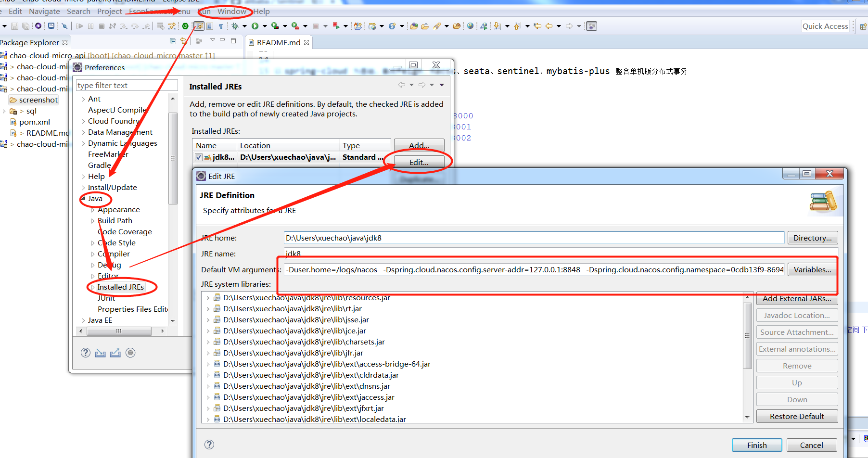Image resolution: width=868 pixels, height=458 pixels.
Task: Click the green bug Debug icon
Action: 235,26
